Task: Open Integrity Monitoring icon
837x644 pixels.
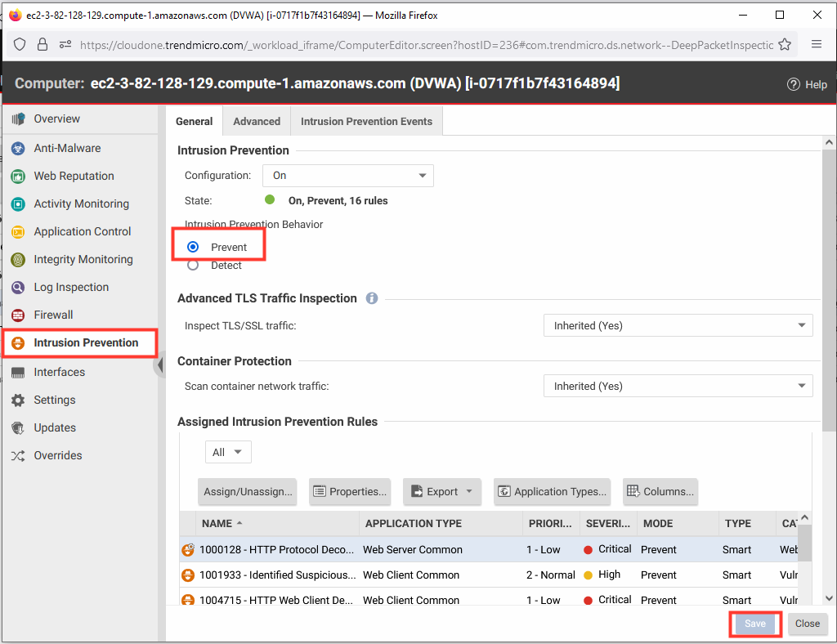Action: (18, 259)
